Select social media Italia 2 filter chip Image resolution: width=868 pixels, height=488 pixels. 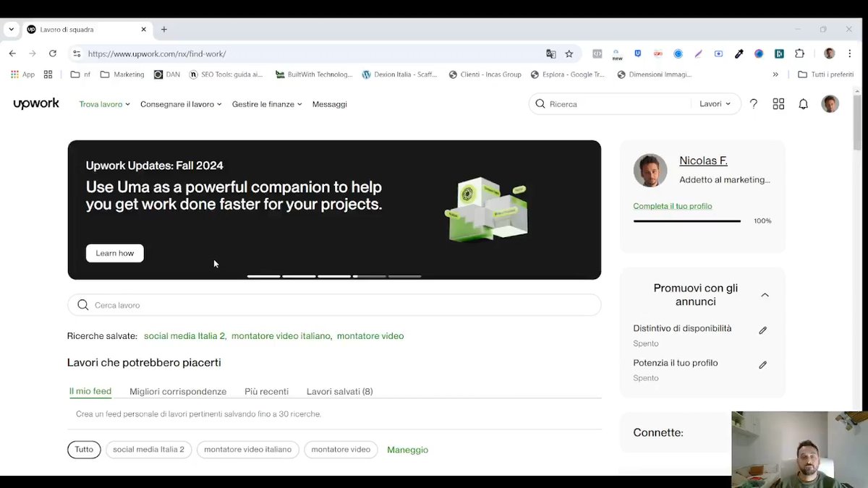(x=148, y=450)
